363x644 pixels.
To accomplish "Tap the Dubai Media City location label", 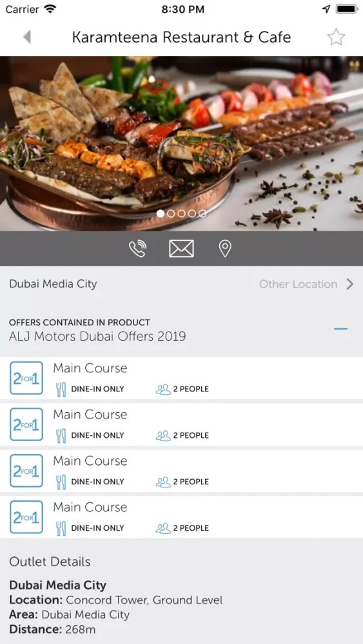I will (x=53, y=284).
